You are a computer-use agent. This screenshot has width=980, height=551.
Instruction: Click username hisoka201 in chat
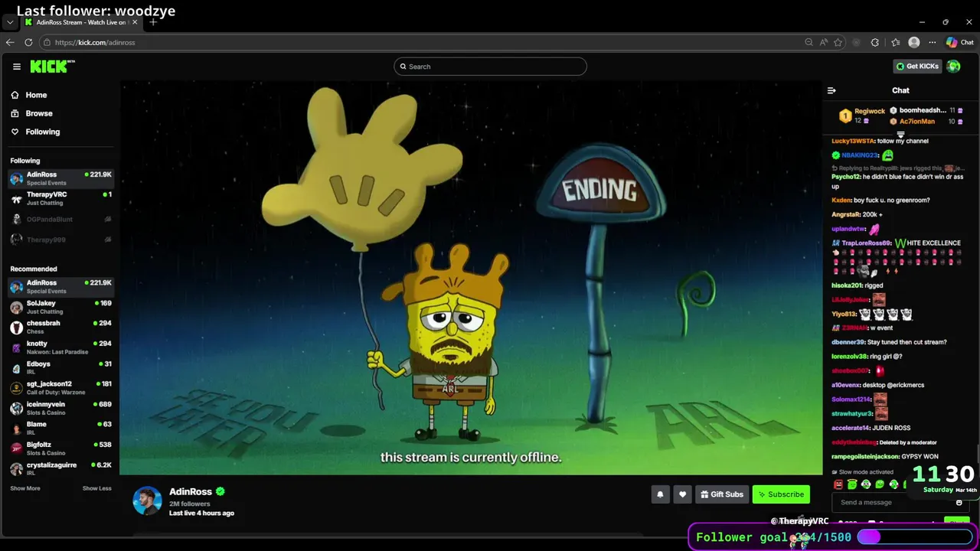pyautogui.click(x=847, y=285)
